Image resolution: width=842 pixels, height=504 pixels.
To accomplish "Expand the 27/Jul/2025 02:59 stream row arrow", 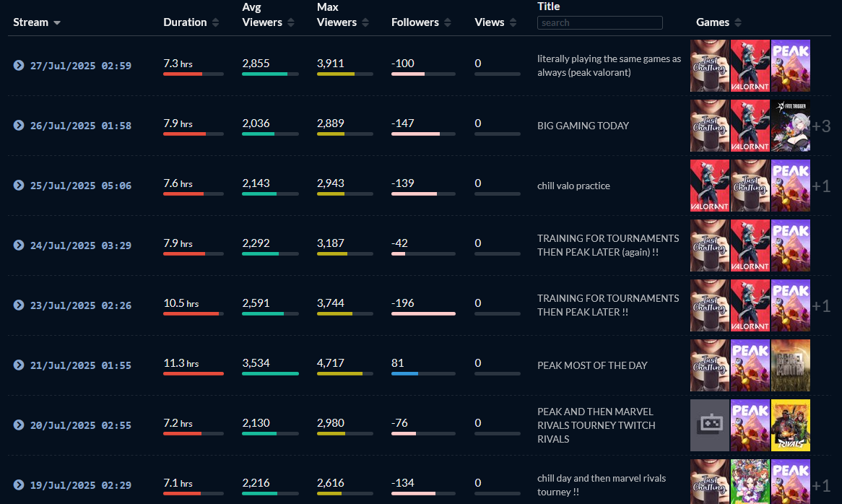I will [x=19, y=66].
